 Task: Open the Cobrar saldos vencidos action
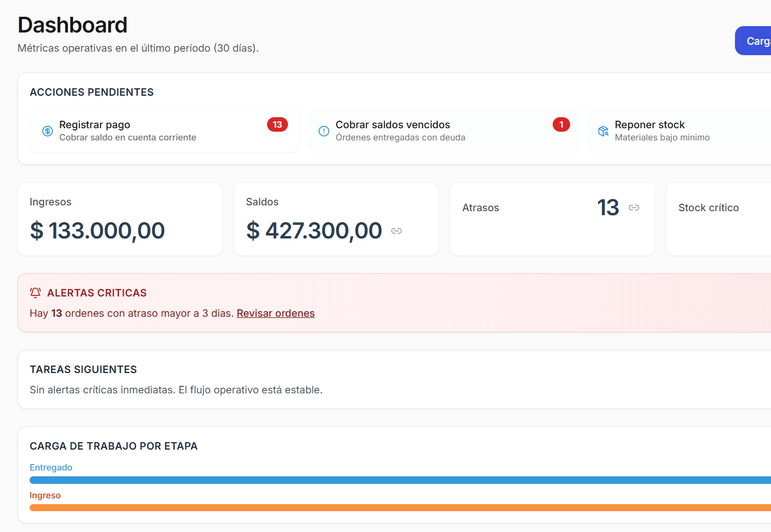click(444, 131)
